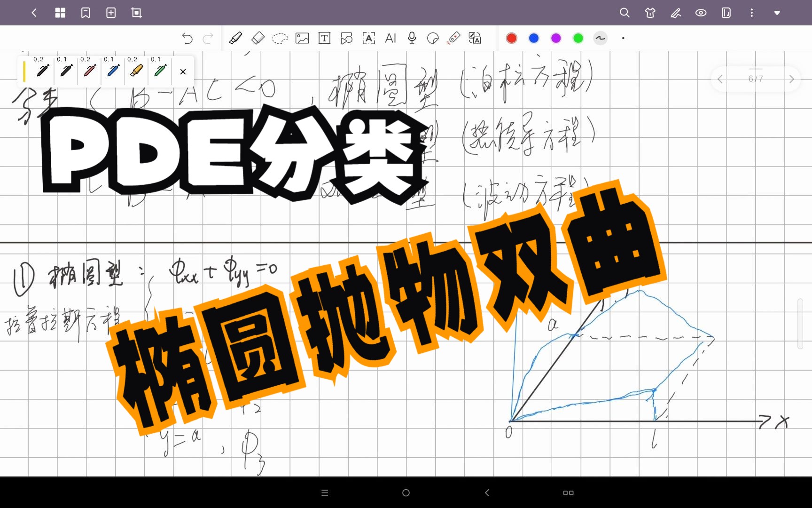Open the AI assistant tool

coord(390,38)
